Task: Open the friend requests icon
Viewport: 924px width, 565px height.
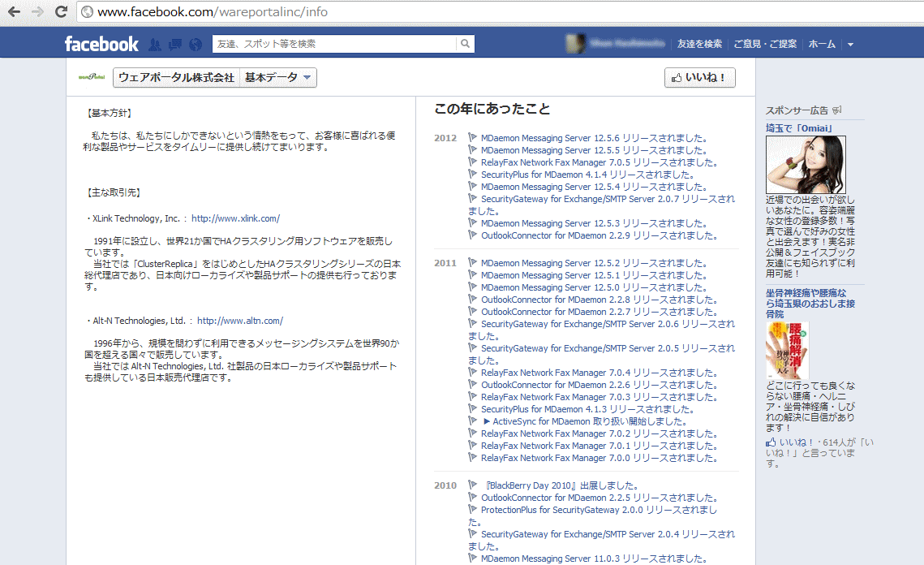Action: point(154,44)
